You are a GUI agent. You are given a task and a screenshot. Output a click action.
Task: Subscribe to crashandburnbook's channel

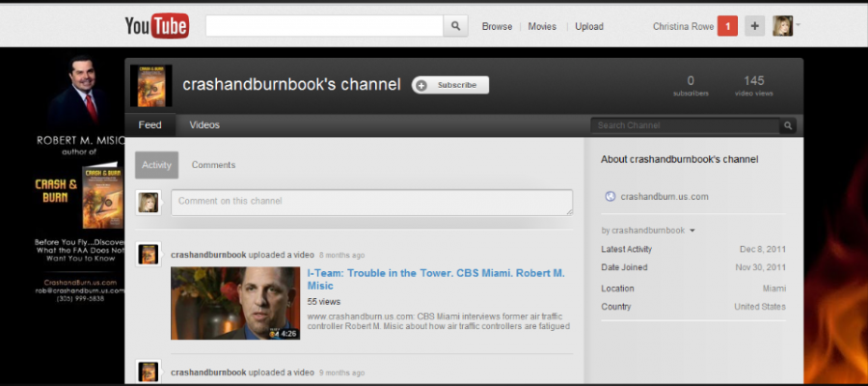point(450,85)
